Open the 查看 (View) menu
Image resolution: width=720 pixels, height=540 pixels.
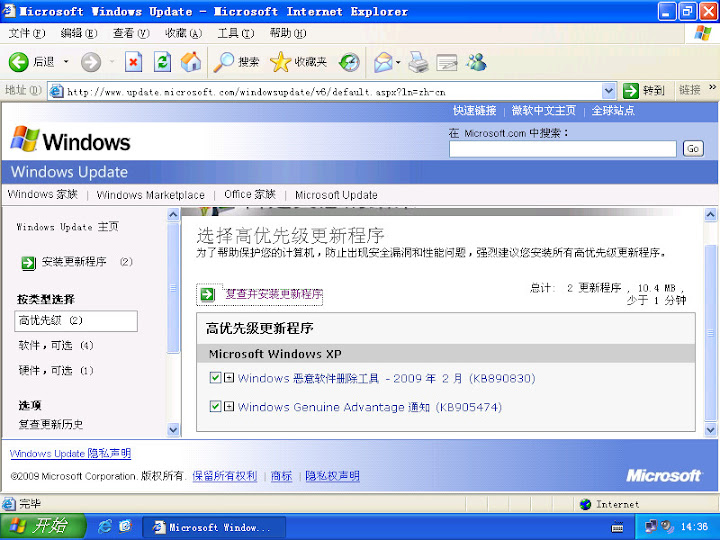click(x=131, y=33)
